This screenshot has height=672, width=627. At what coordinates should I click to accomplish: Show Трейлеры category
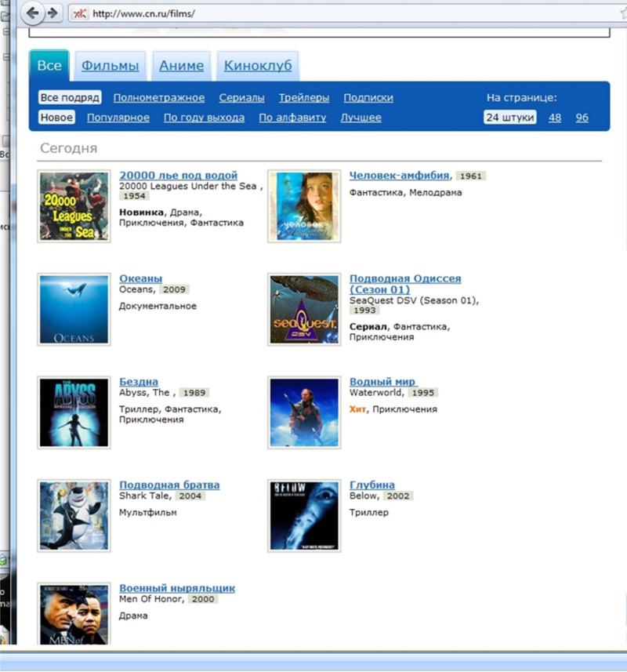tap(304, 98)
